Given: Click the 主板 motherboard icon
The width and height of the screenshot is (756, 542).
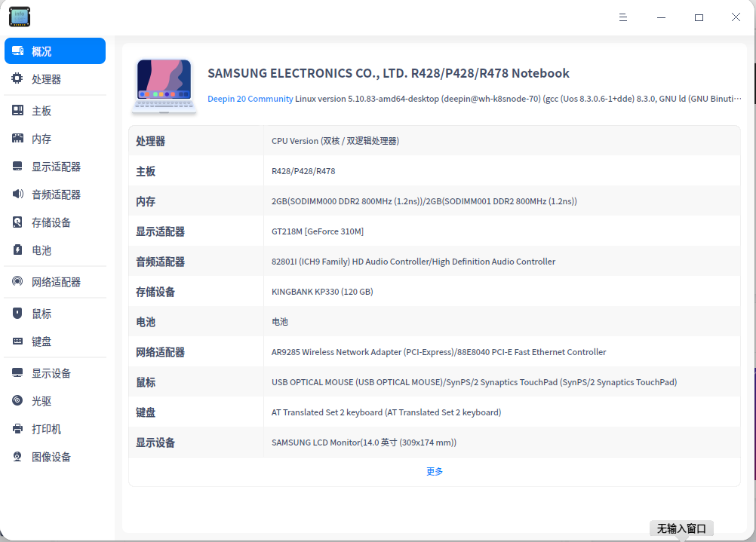Looking at the screenshot, I should click(17, 110).
